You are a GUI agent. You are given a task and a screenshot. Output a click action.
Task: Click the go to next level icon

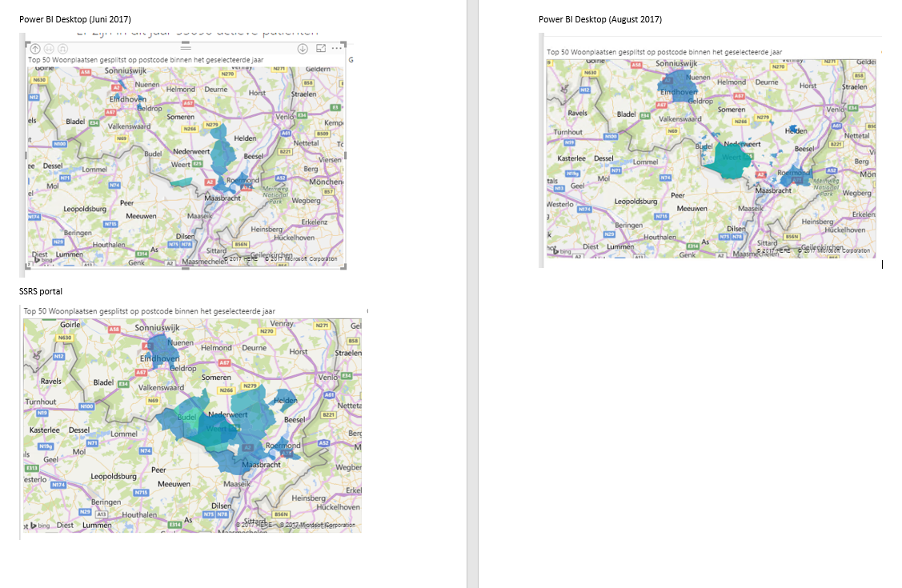tap(50, 49)
